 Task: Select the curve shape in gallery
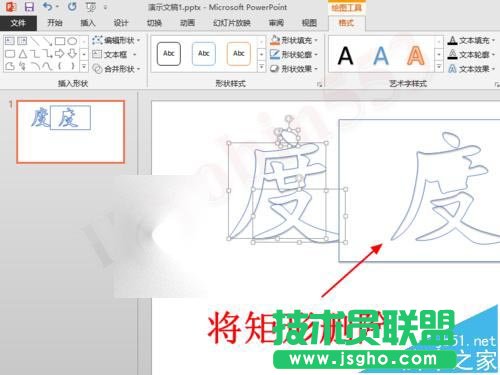pyautogui.click(x=47, y=66)
